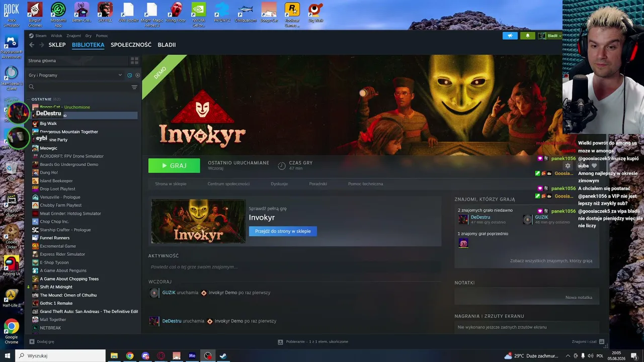Viewport: 644px width, 362px height.
Task: Click the Strona główna library home button
Action: (77, 60)
